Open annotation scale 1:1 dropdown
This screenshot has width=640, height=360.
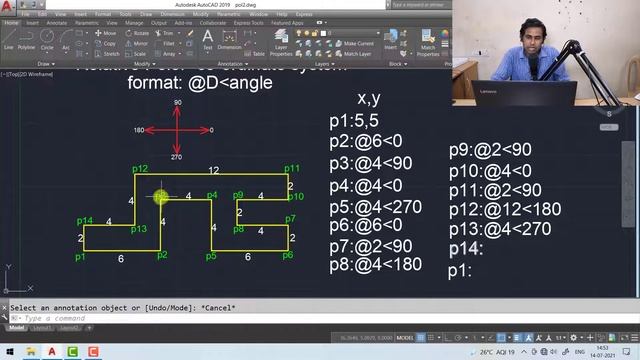560,338
